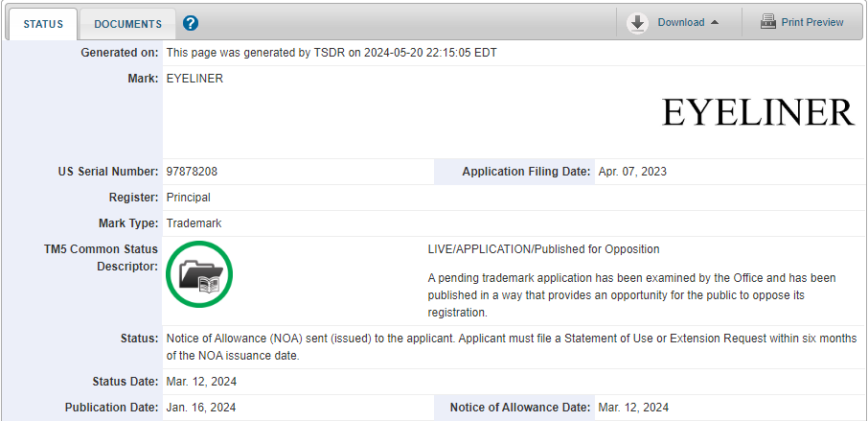Click the Mark Type value Trademark

(x=194, y=223)
